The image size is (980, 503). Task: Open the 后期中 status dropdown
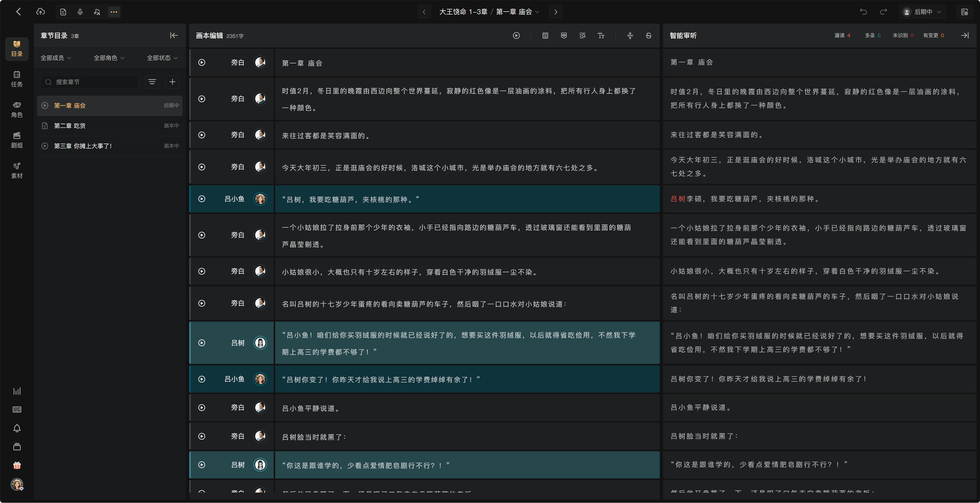(x=922, y=12)
